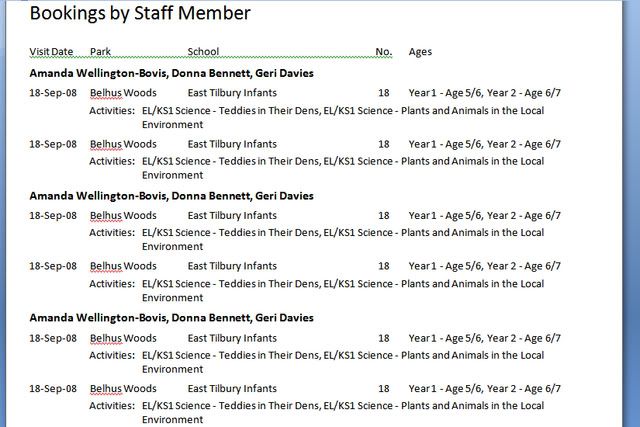Screen dimensions: 640x427
Task: Click the last "Activities:" label on the page
Action: coord(112,406)
